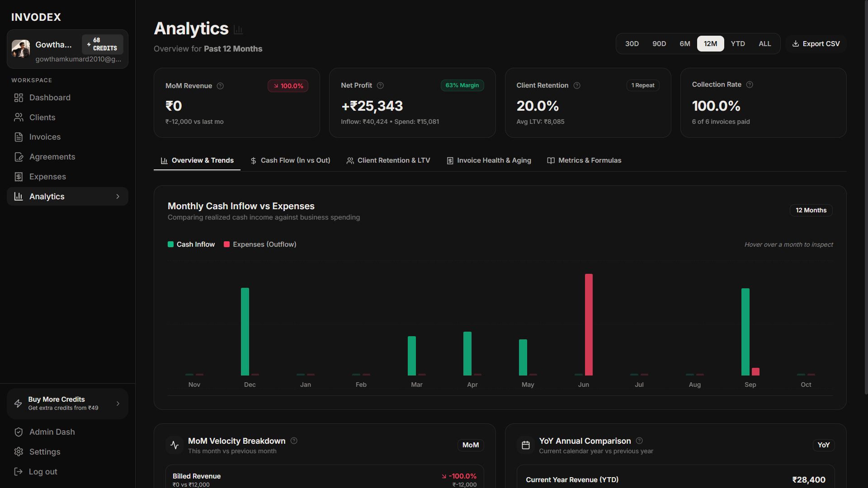Click the Invoices document icon

tap(19, 137)
